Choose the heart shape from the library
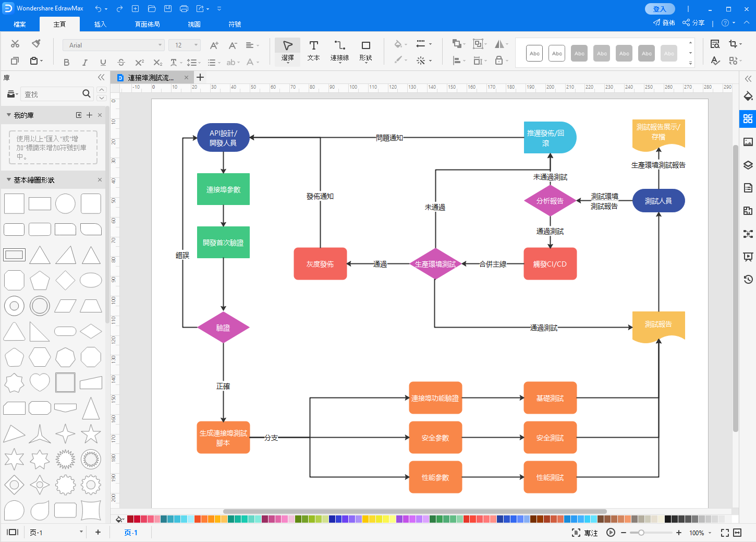The width and height of the screenshot is (756, 542). pyautogui.click(x=40, y=383)
